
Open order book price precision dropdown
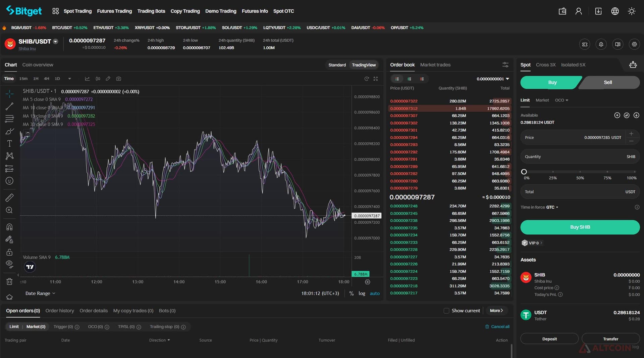point(493,79)
